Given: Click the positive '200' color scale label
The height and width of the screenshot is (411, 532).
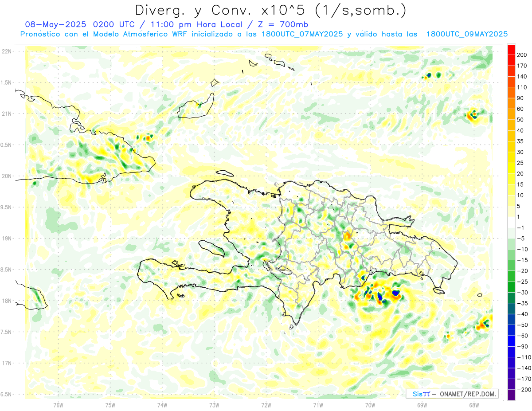Looking at the screenshot, I should pyautogui.click(x=522, y=55).
